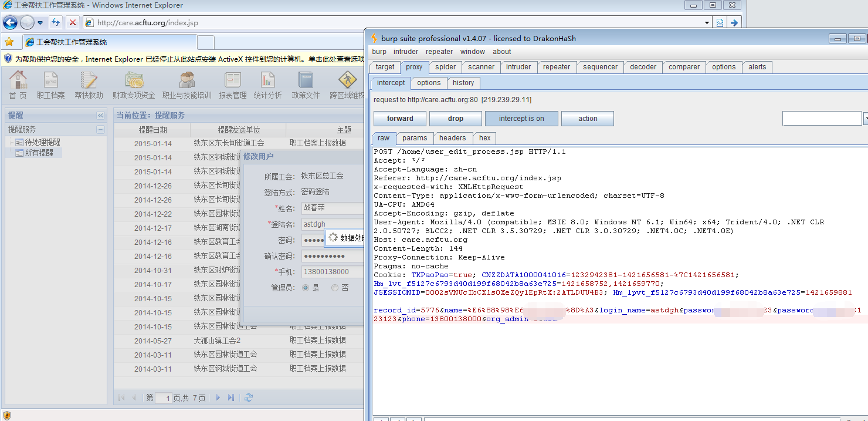Switch to the decoder tab
The height and width of the screenshot is (421, 868).
click(643, 67)
